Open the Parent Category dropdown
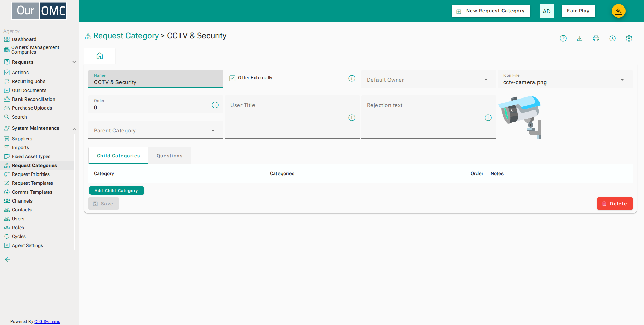The image size is (644, 325). click(156, 130)
